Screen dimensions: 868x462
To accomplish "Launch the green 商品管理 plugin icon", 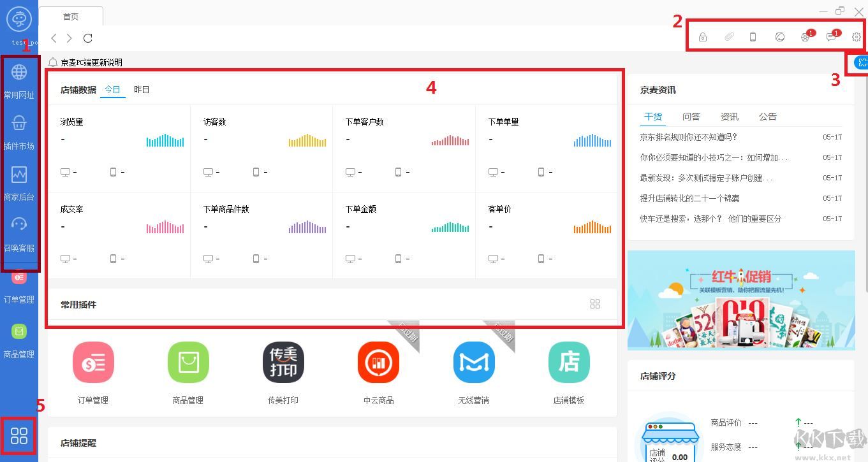I will [x=188, y=362].
